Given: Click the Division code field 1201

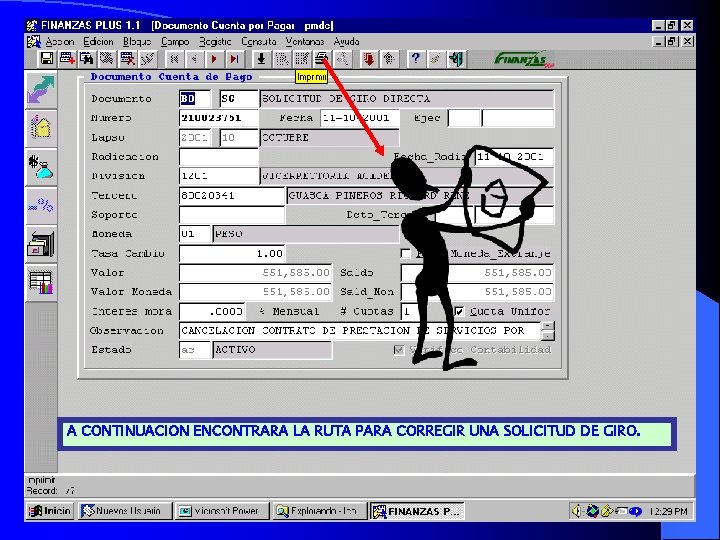Looking at the screenshot, I should [x=219, y=176].
